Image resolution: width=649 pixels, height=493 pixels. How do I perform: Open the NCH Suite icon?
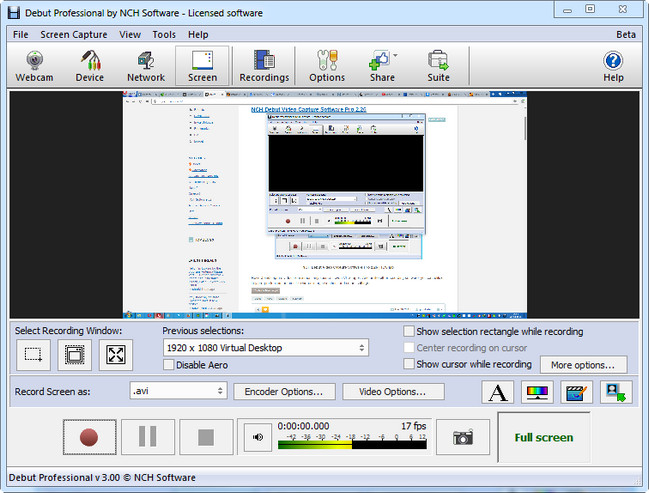point(438,66)
